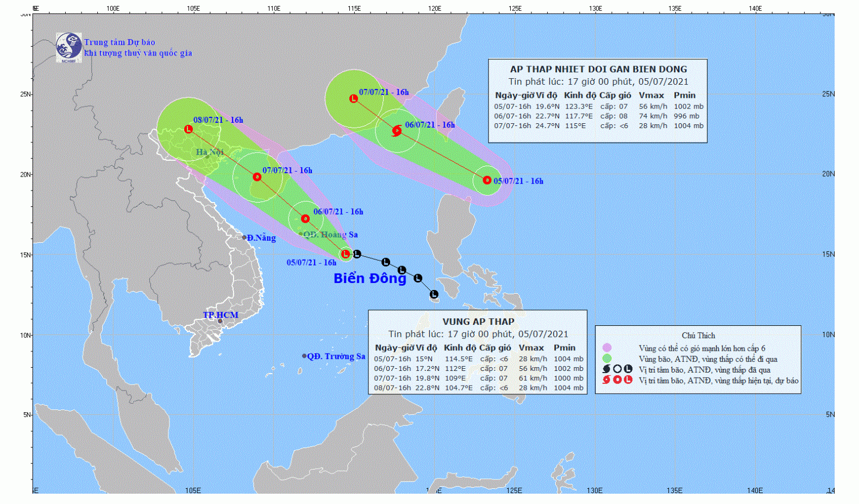859x504 pixels.
Task: Click the Đ.Nẵng city label
Action: pos(261,238)
